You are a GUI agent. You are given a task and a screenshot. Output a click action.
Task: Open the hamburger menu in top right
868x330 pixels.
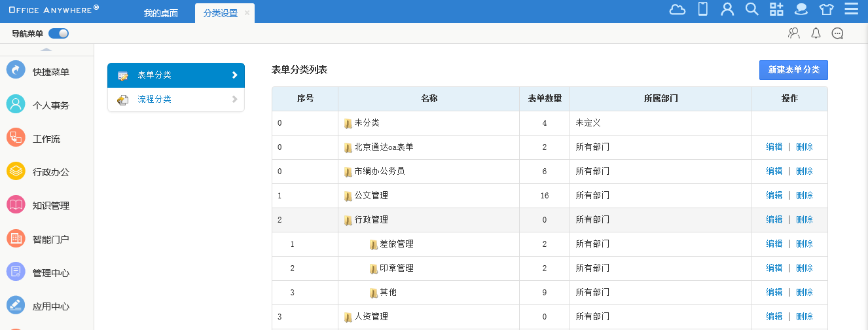pos(852,9)
